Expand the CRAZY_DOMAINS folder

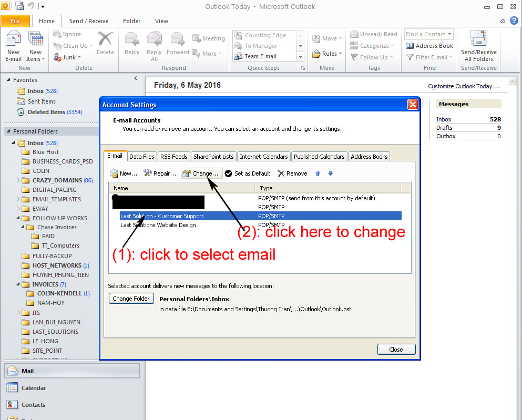[x=19, y=180]
